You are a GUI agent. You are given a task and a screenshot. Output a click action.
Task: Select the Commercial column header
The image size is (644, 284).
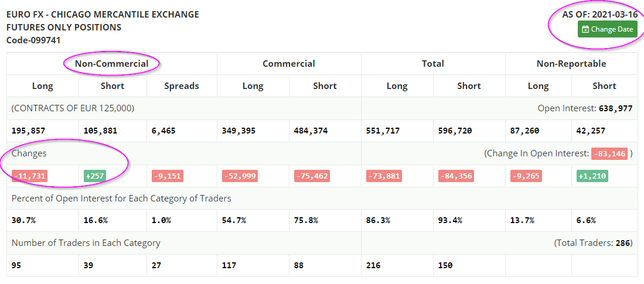click(288, 63)
